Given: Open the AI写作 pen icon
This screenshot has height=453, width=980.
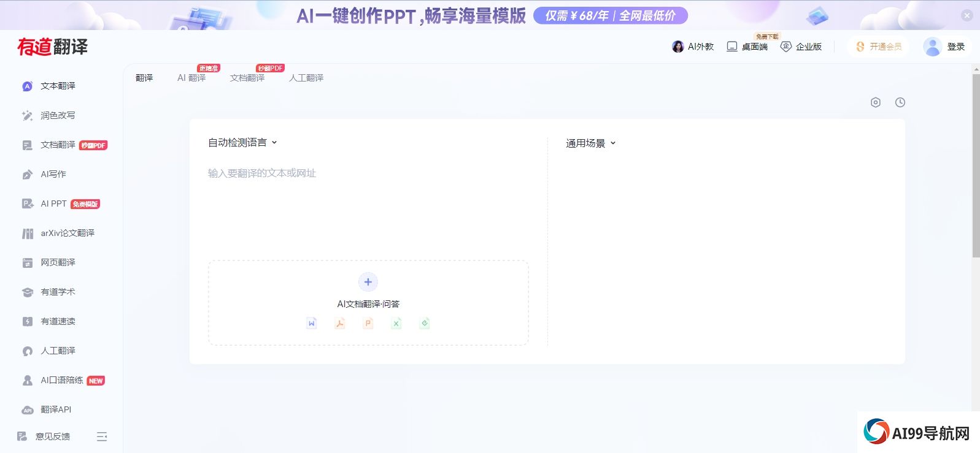Looking at the screenshot, I should pyautogui.click(x=28, y=175).
